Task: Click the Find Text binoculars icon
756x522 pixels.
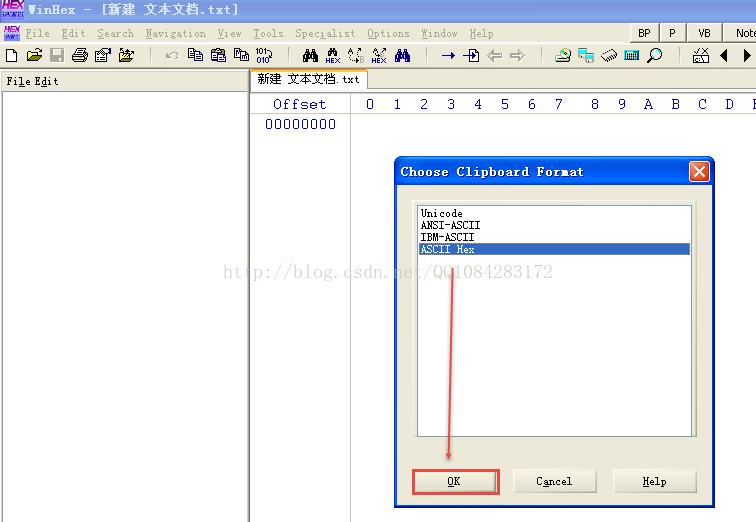Action: pyautogui.click(x=310, y=55)
